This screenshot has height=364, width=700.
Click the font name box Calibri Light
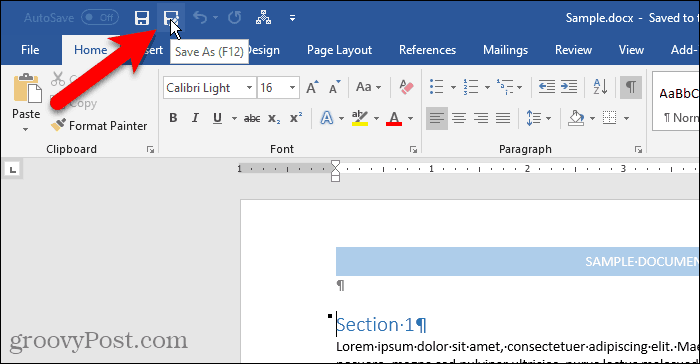tap(204, 88)
